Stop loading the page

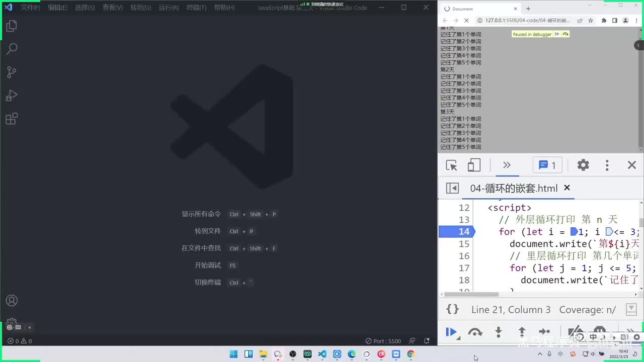(467, 21)
